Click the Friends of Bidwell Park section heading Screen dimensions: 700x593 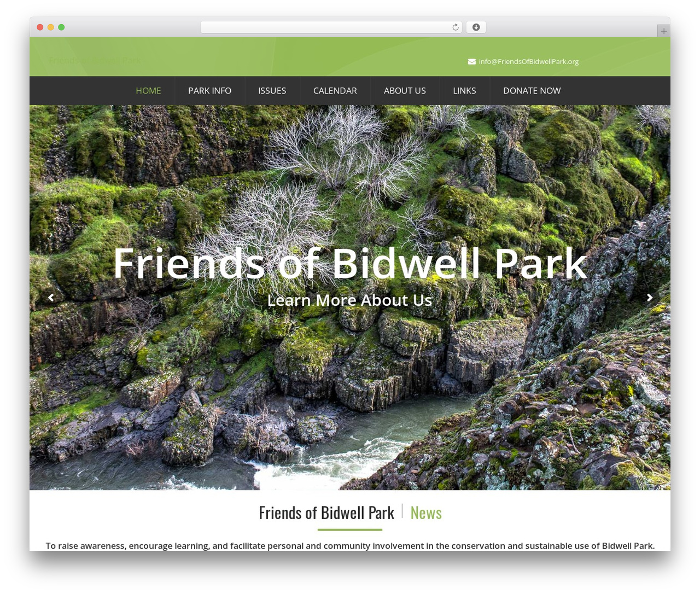click(326, 513)
